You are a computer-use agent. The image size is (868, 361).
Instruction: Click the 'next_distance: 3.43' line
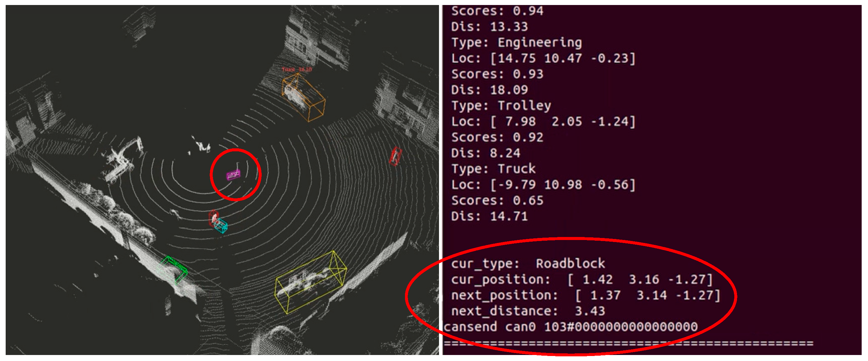coord(528,311)
